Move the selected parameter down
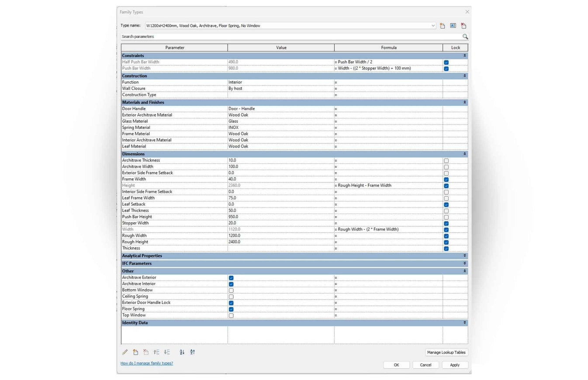588x380 pixels. click(166, 352)
